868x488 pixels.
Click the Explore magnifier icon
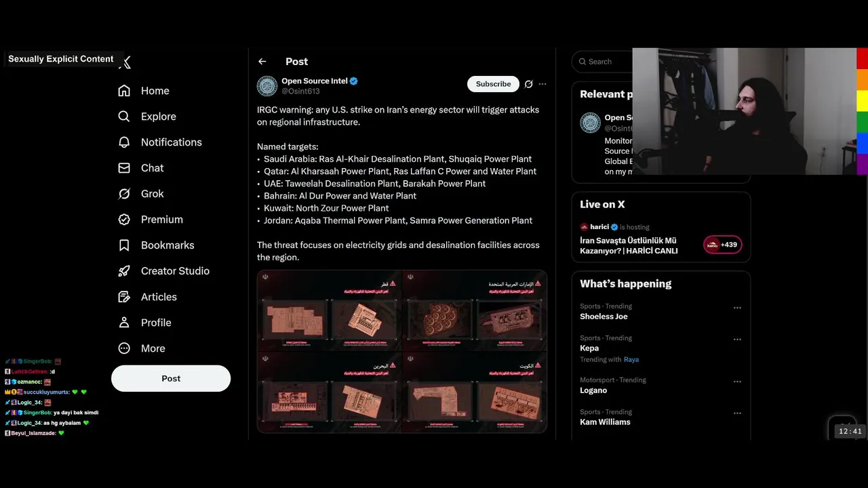pos(124,117)
